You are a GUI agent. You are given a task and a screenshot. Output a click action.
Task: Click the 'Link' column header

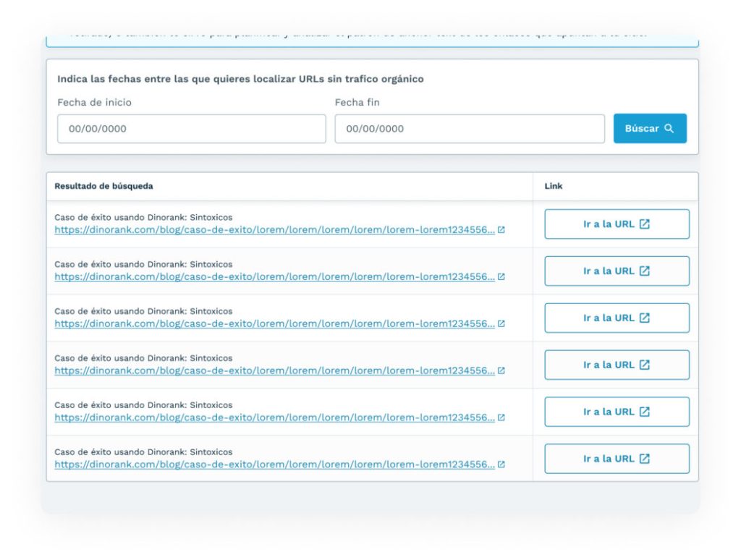coord(553,187)
